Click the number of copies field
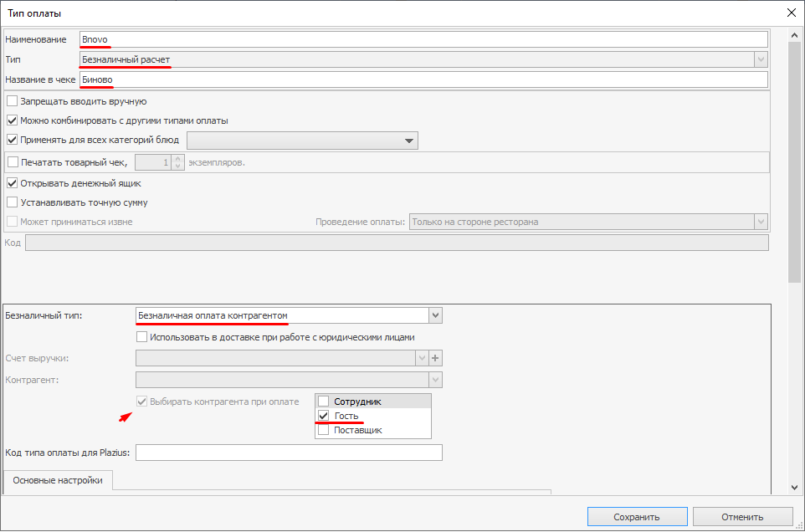Viewport: 805px width, 532px height. pos(153,162)
